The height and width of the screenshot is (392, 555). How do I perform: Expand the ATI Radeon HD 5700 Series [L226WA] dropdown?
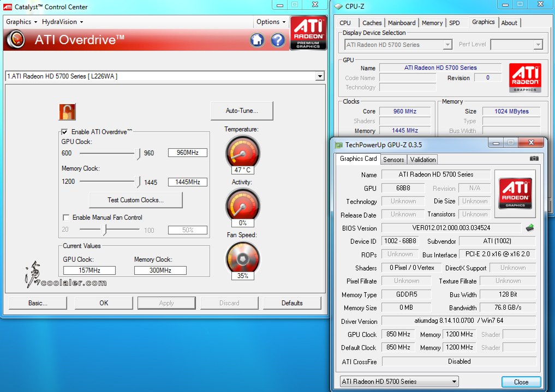click(x=320, y=76)
